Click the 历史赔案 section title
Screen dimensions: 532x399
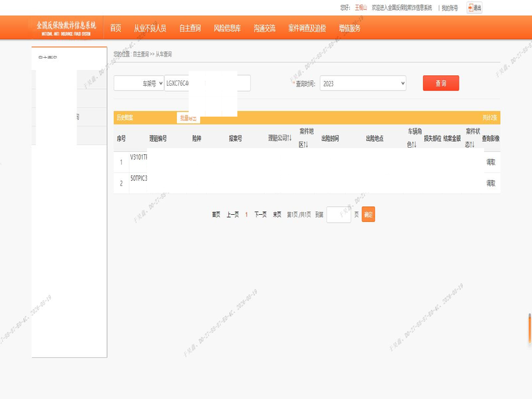(x=125, y=118)
